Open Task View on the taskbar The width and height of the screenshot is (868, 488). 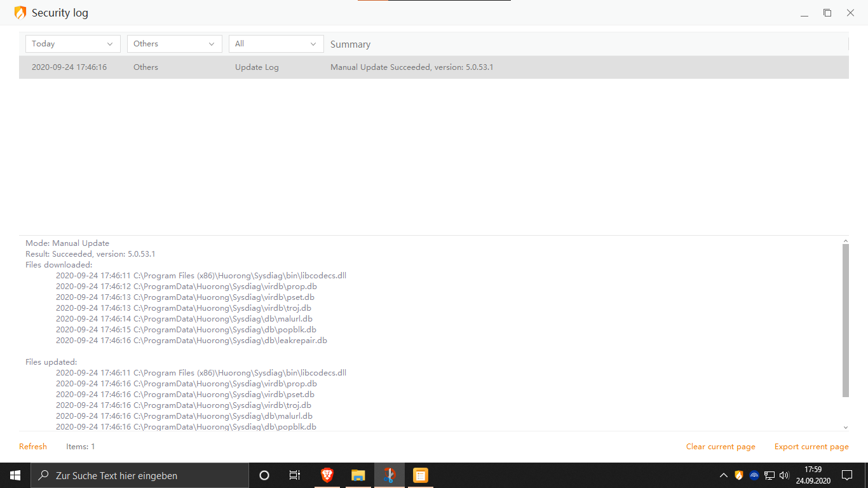295,475
